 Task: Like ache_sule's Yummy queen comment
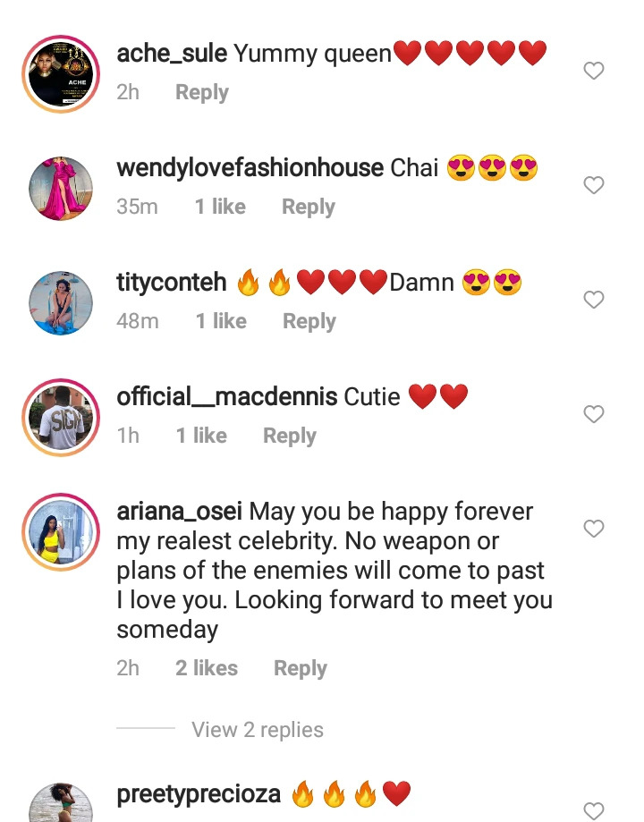[x=594, y=71]
